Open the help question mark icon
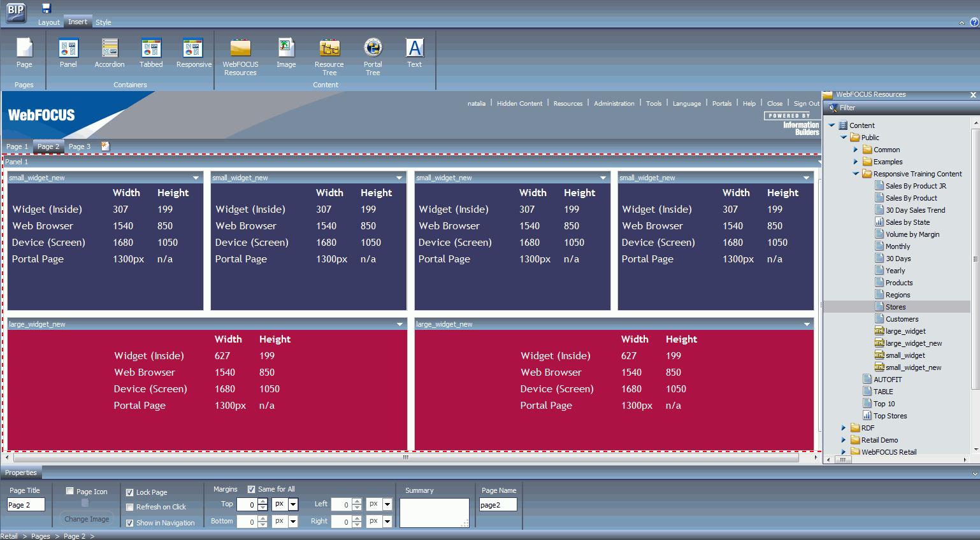The image size is (980, 540). pos(974,22)
